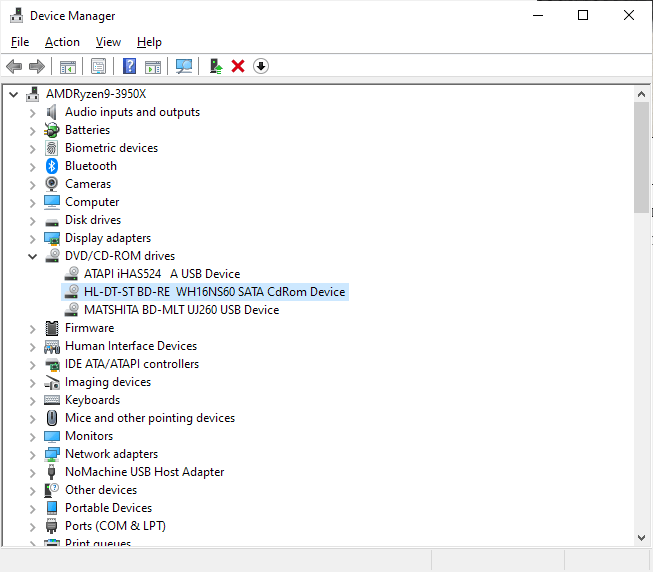The width and height of the screenshot is (653, 572).
Task: Click the Portable Devices icon
Action: pos(52,508)
